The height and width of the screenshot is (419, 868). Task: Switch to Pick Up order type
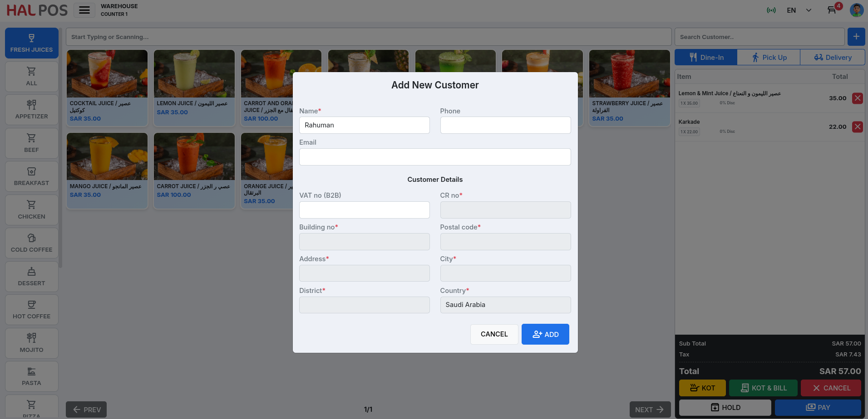pyautogui.click(x=769, y=58)
